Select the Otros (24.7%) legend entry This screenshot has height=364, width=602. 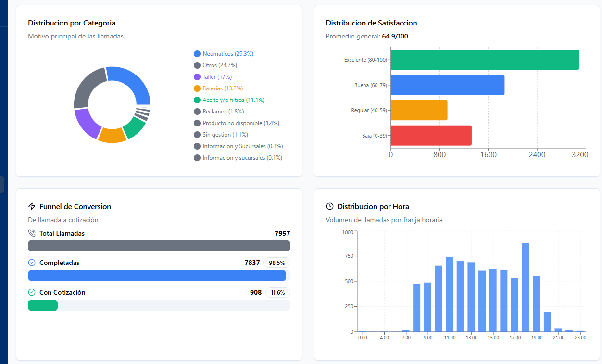tap(215, 65)
